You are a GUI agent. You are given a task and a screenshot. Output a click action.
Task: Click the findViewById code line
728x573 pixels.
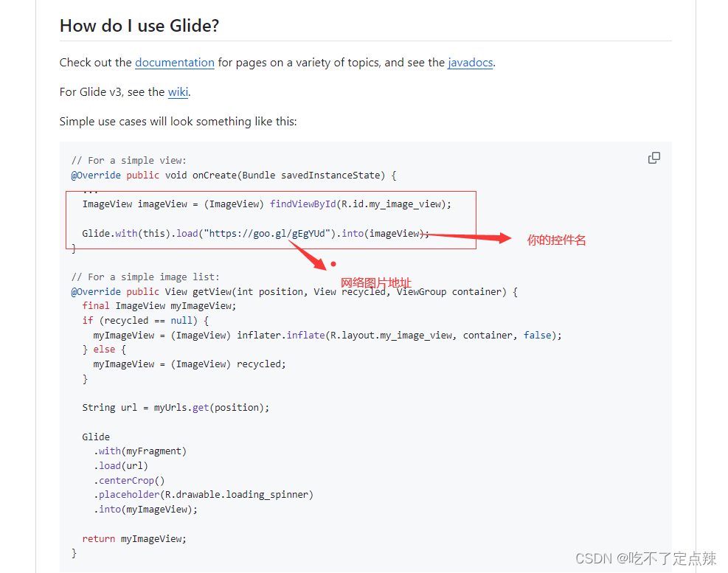point(266,204)
